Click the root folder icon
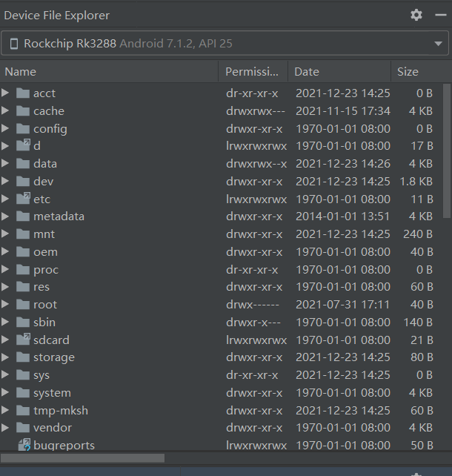This screenshot has height=476, width=452. point(23,304)
